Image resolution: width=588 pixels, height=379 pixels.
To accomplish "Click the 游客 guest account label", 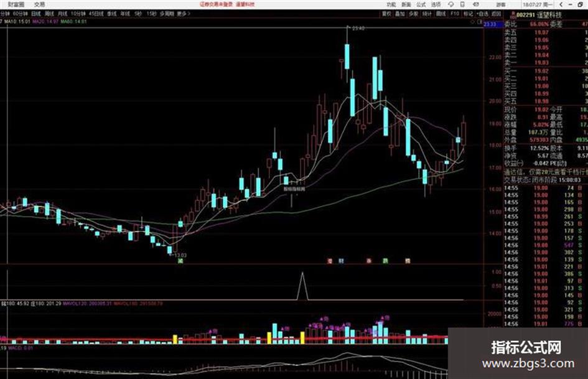I will point(501,5).
